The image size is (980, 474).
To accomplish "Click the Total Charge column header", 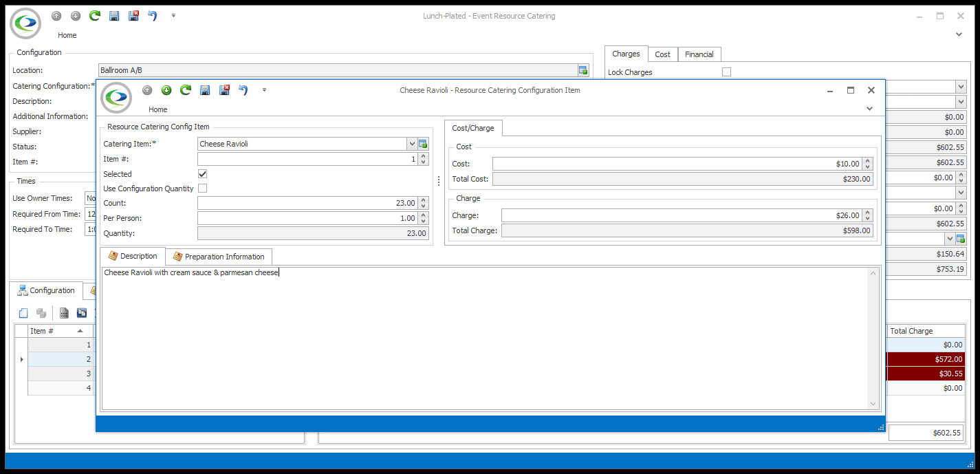I will 926,331.
